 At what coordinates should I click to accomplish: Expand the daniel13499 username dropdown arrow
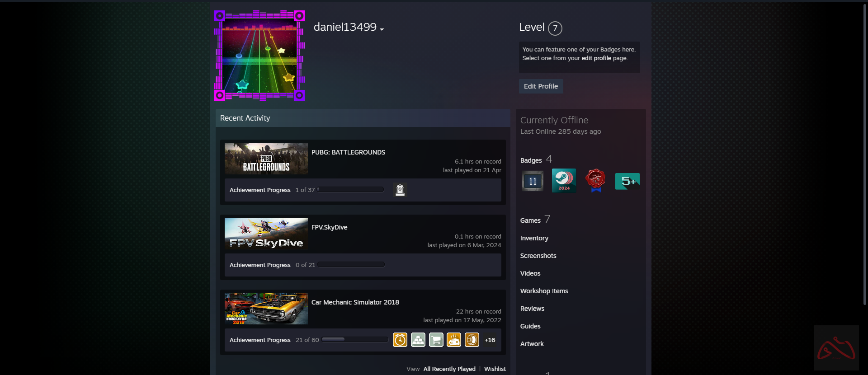click(x=382, y=29)
